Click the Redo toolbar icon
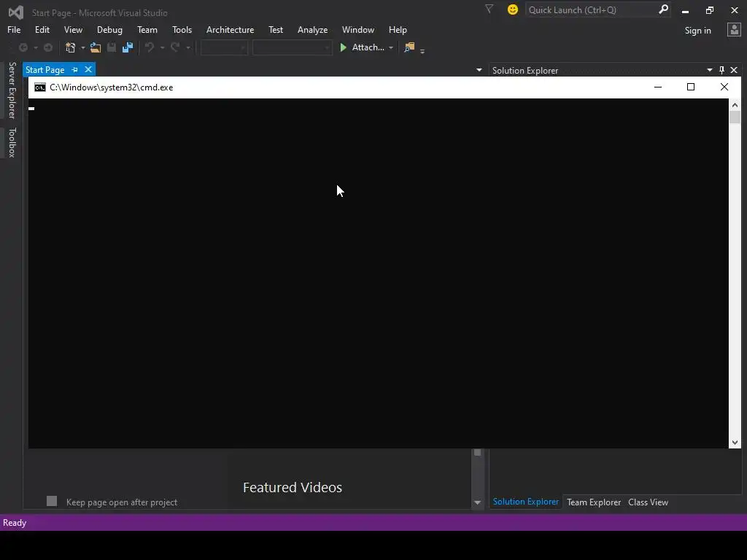 click(x=175, y=47)
